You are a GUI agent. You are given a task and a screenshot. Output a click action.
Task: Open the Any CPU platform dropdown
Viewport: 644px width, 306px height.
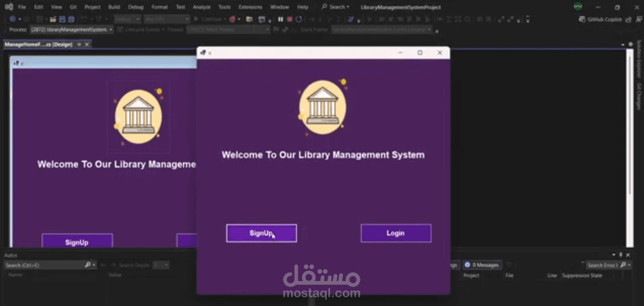pyautogui.click(x=167, y=19)
